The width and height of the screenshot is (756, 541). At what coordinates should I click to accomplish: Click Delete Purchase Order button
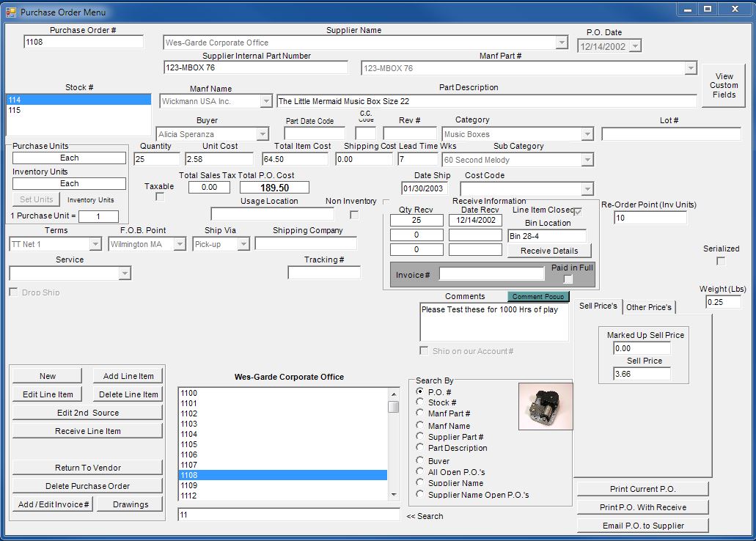pos(88,486)
